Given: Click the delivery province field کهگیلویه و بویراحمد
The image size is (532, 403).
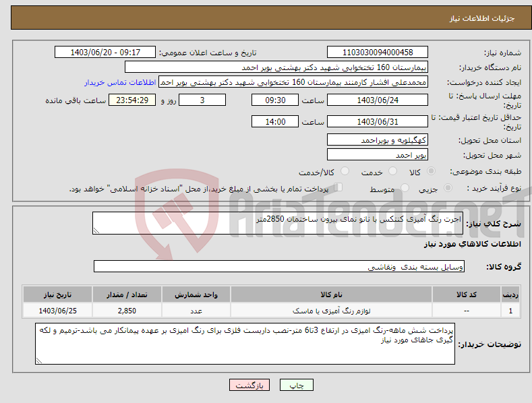Looking at the screenshot, I should (x=378, y=139).
